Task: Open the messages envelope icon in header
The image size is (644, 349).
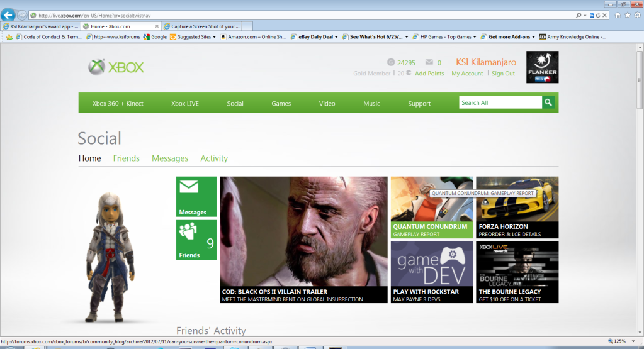Action: pyautogui.click(x=429, y=62)
